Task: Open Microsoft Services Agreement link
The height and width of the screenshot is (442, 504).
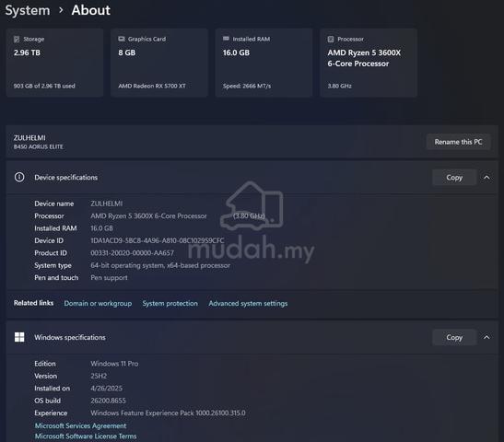Action: pyautogui.click(x=80, y=425)
